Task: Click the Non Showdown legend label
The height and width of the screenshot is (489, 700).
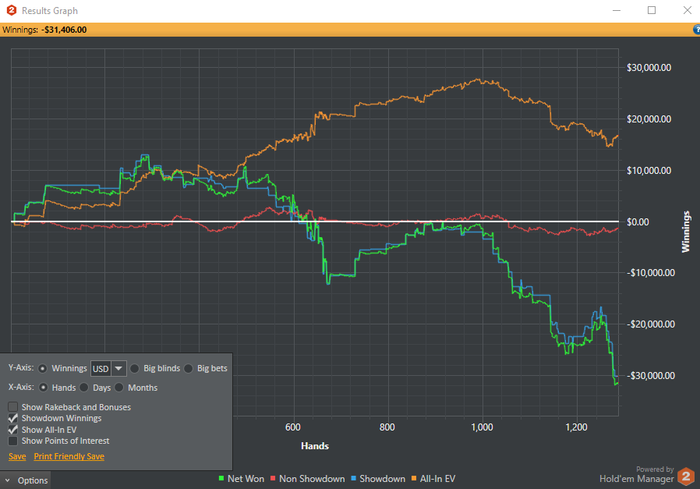Action: pos(312,479)
